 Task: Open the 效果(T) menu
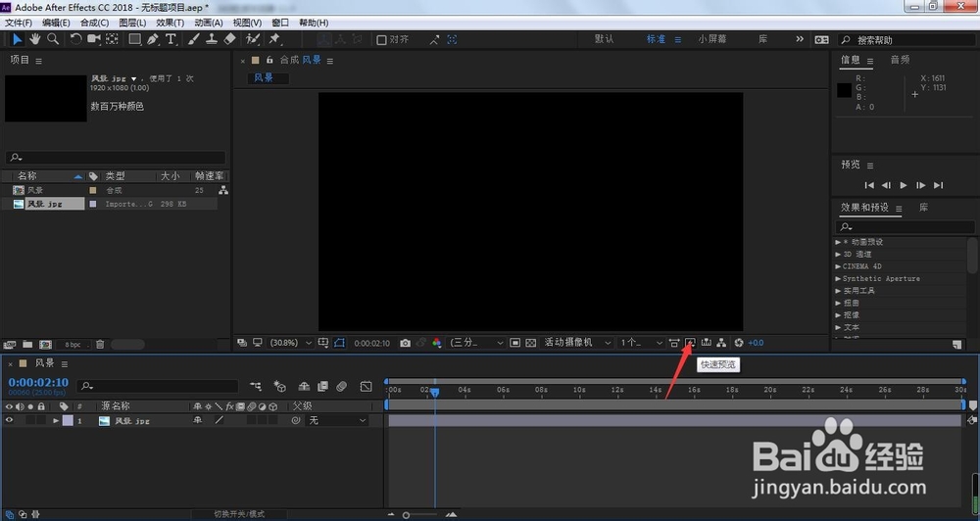click(170, 23)
